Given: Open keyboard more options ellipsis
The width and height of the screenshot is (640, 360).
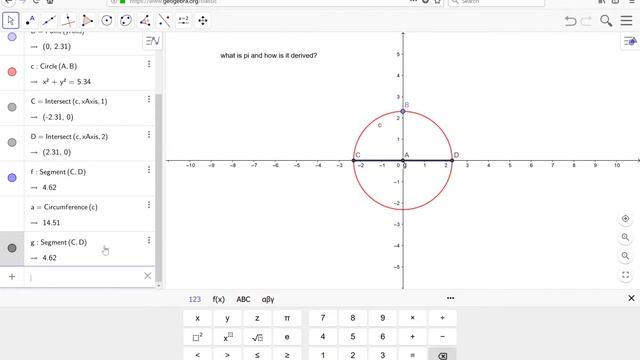Looking at the screenshot, I should (x=450, y=298).
